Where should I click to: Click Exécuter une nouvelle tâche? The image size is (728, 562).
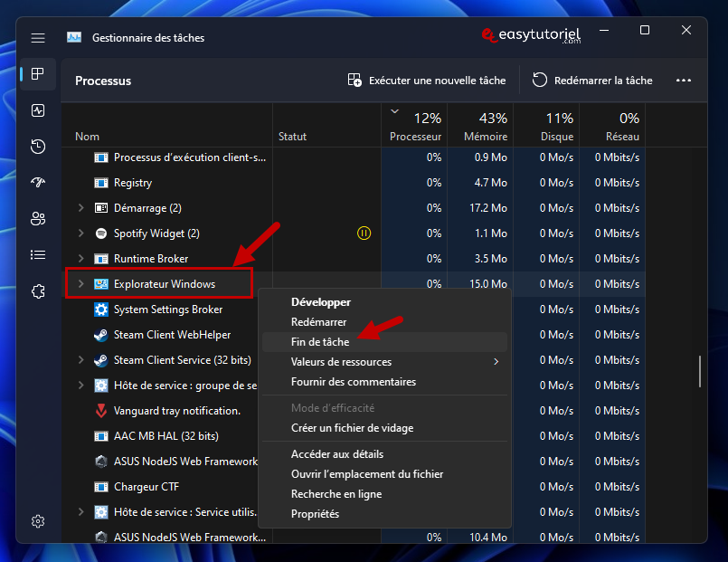[427, 81]
